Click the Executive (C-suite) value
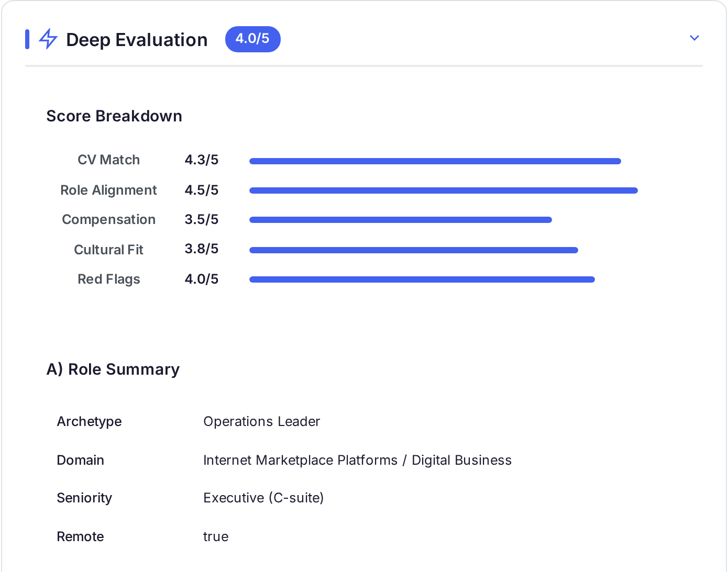The height and width of the screenshot is (572, 728). tap(263, 498)
